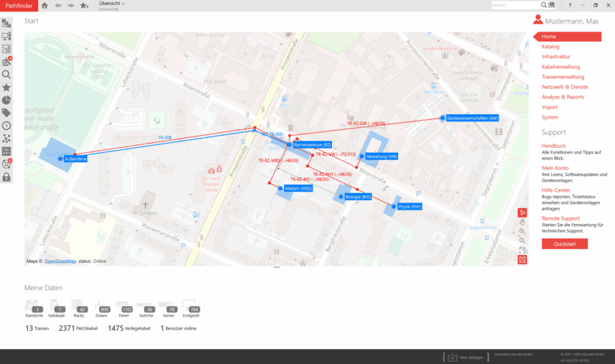
Task: Open the OpenStreetMap link
Action: point(60,261)
